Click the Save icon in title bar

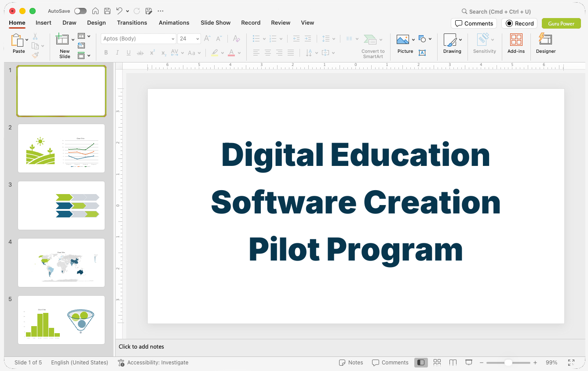click(107, 11)
